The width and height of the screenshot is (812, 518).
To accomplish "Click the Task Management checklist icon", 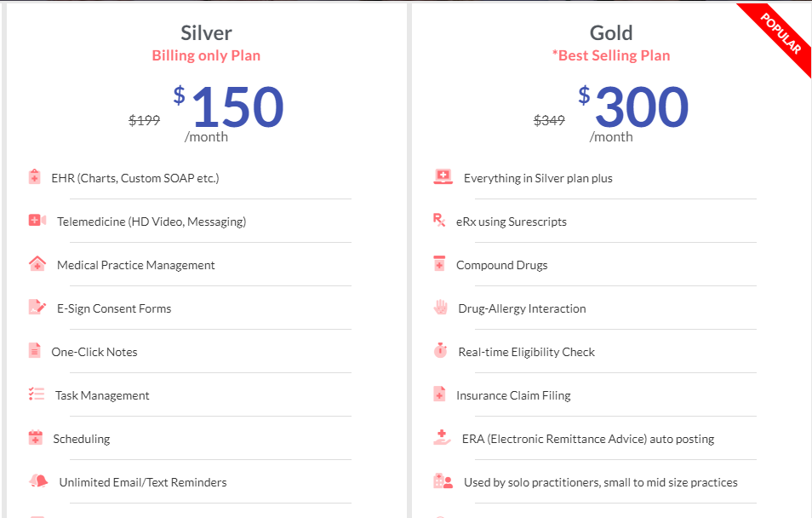I will [36, 394].
